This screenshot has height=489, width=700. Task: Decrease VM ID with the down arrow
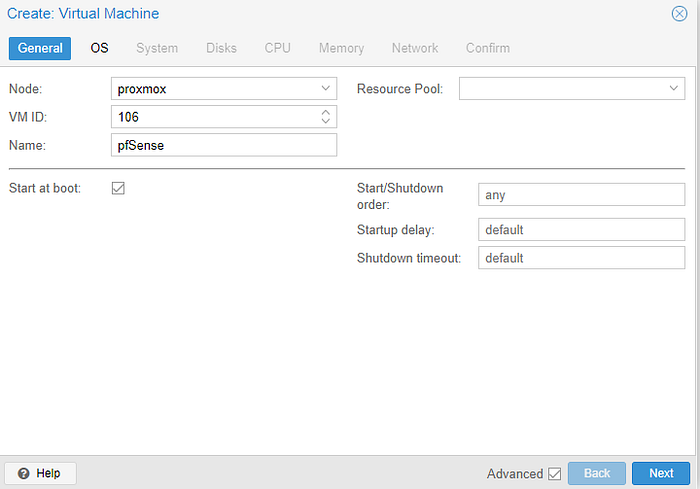click(x=325, y=121)
